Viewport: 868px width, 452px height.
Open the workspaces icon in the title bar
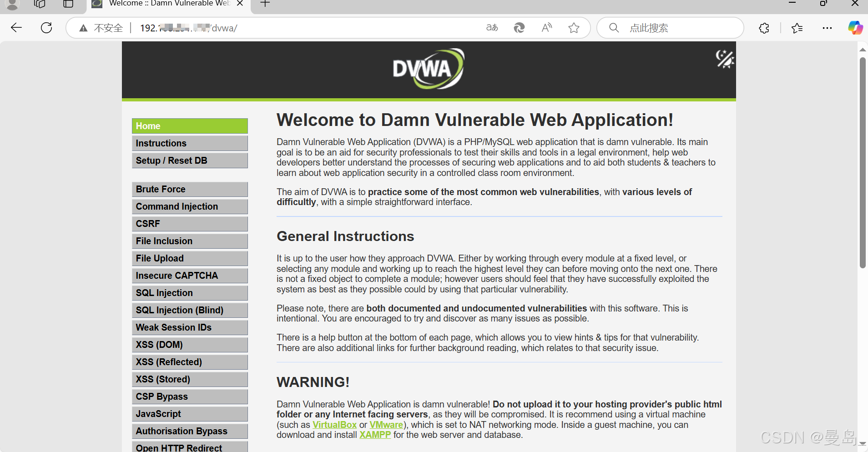click(x=40, y=4)
